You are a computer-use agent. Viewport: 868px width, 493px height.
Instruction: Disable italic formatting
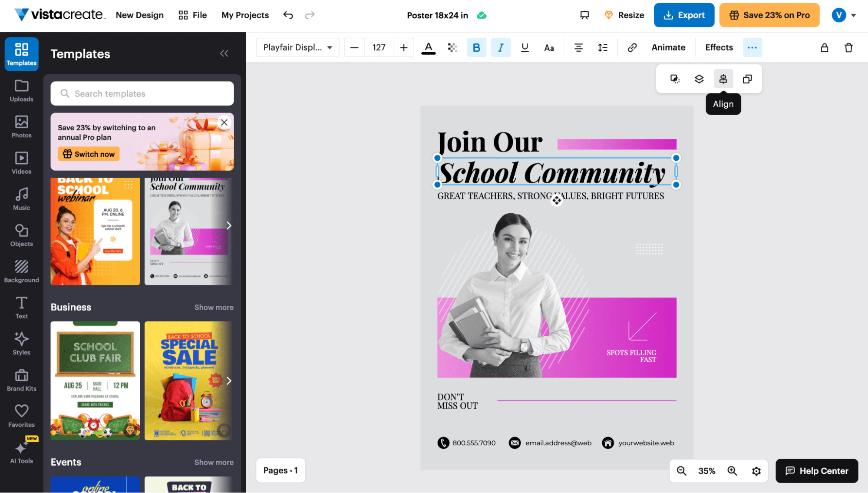(x=500, y=47)
